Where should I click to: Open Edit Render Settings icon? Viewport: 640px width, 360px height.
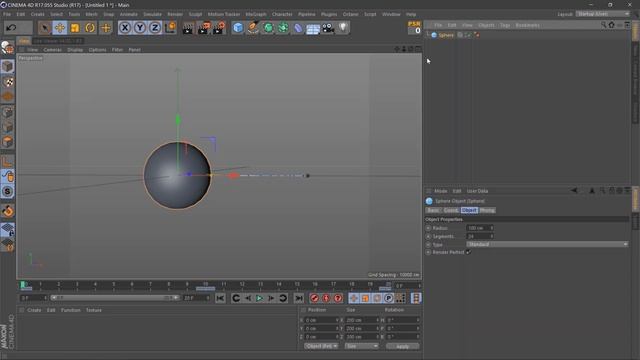pos(219,28)
